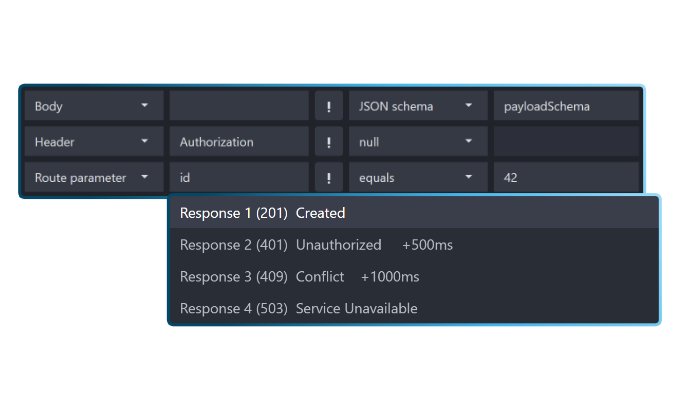Click the id route parameter field
This screenshot has width=680, height=410.
[239, 178]
